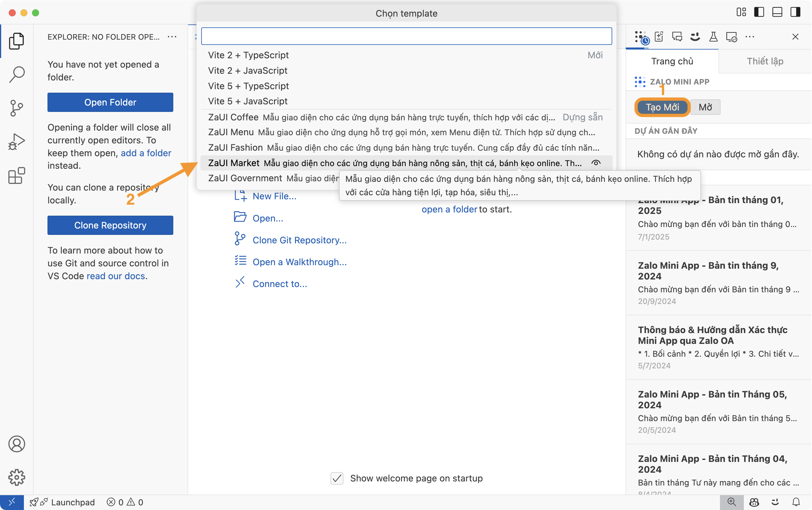The image size is (812, 510).
Task: Open the chat bubbles panel icon
Action: pos(677,37)
